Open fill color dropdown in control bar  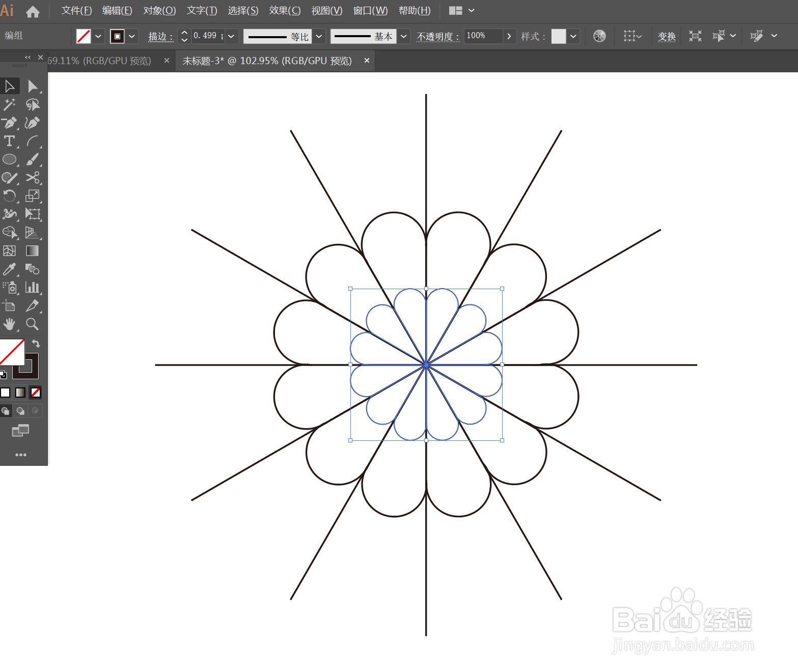[98, 36]
